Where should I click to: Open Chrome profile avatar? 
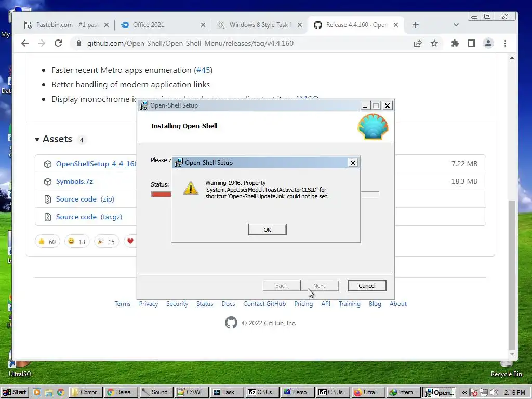(488, 43)
